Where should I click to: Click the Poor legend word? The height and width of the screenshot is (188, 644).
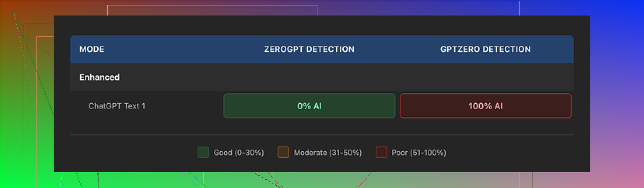(399, 153)
